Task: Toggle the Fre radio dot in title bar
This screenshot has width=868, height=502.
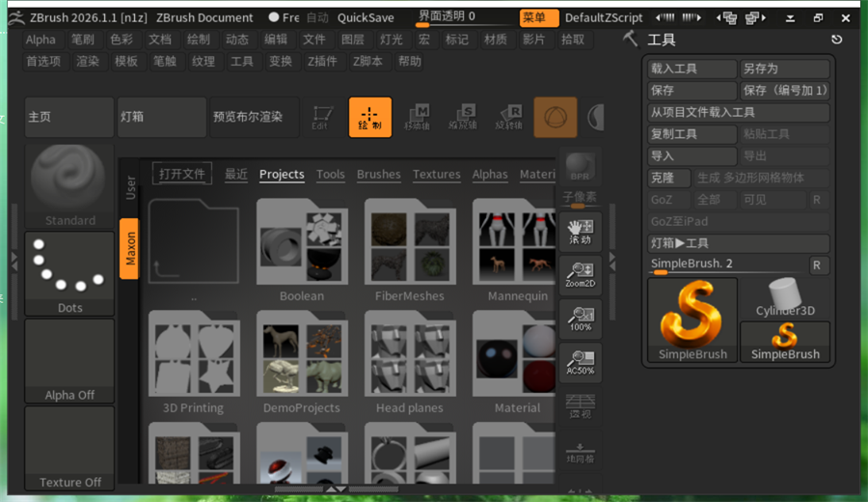Action: [x=274, y=17]
